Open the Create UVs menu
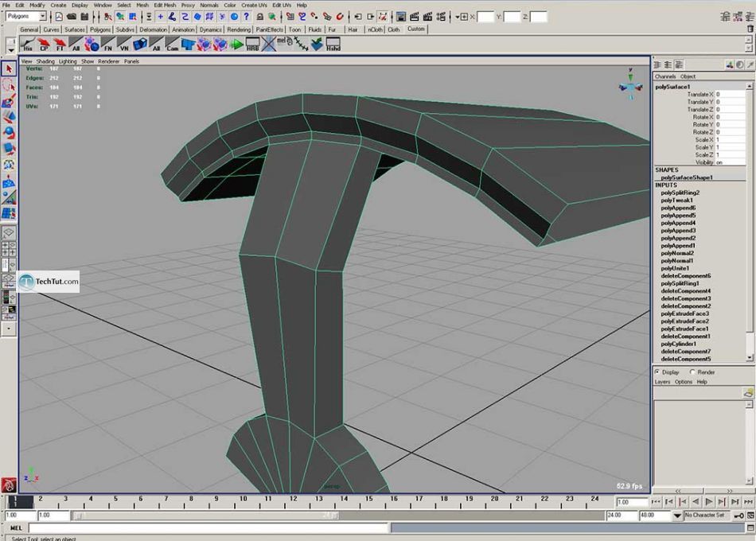Viewport: 756px width, 541px height. tap(254, 5)
